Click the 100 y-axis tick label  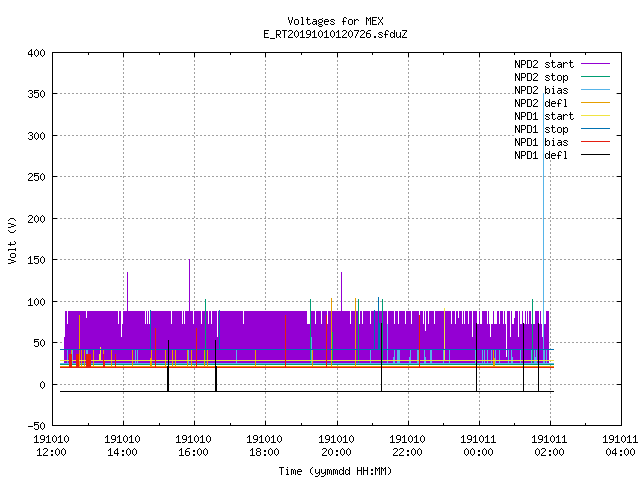click(36, 302)
